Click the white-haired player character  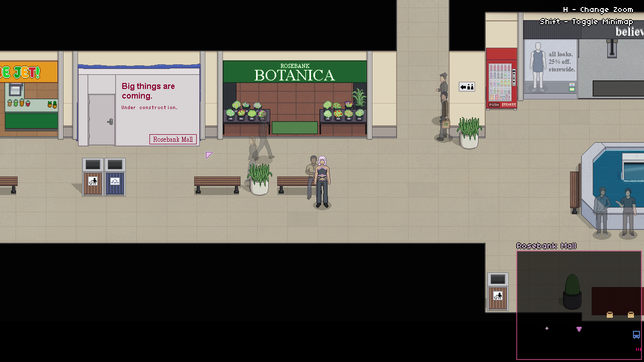[322, 182]
